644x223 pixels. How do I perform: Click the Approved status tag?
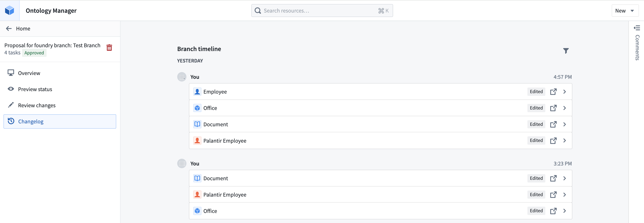tap(34, 53)
